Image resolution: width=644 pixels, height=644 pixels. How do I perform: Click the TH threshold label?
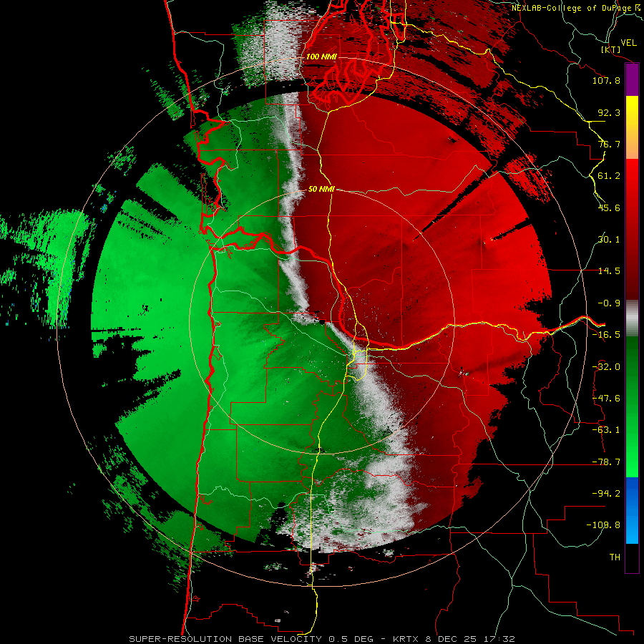(615, 557)
